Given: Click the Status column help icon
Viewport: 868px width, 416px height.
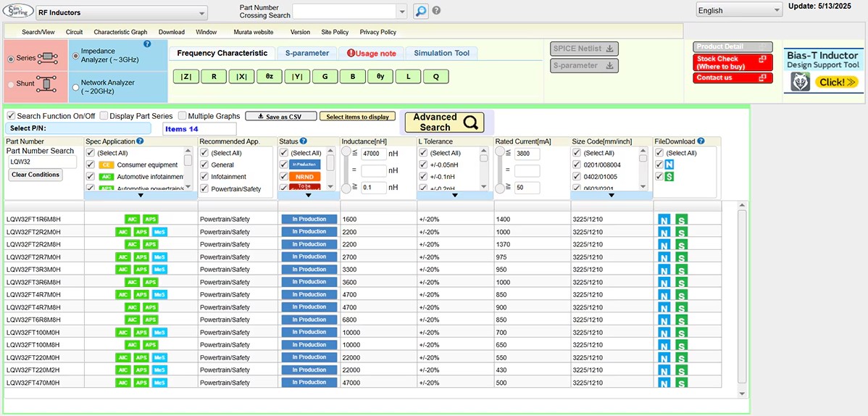Looking at the screenshot, I should (x=304, y=141).
